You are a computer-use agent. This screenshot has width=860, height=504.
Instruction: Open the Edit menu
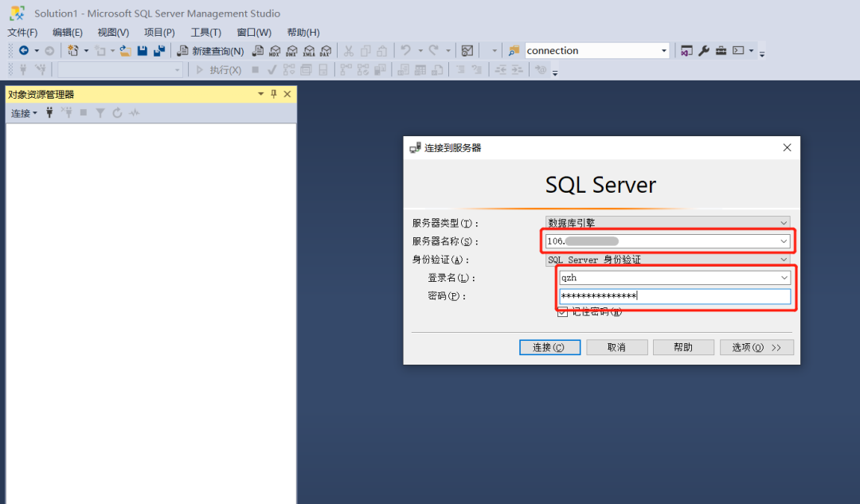pos(68,33)
